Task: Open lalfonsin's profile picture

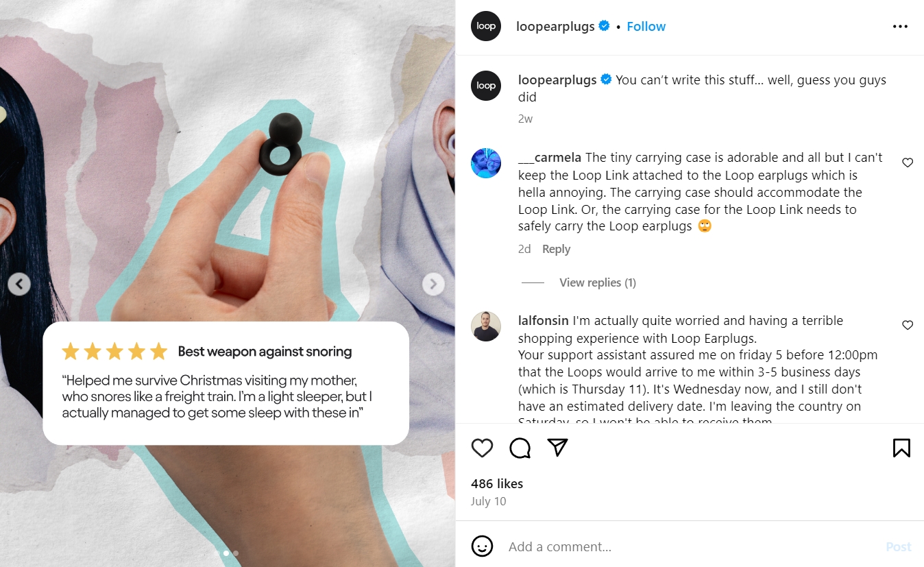Action: [x=486, y=326]
